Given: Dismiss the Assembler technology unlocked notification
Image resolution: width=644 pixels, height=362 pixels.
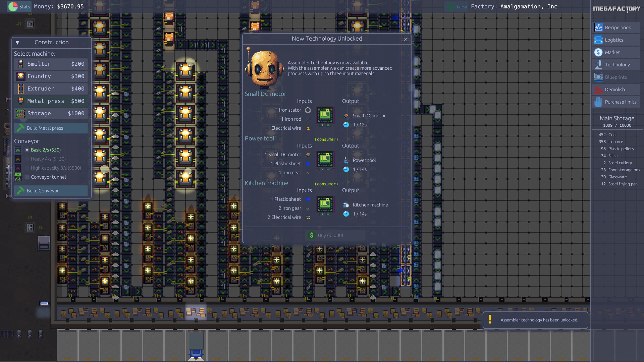Looking at the screenshot, I should (x=535, y=320).
